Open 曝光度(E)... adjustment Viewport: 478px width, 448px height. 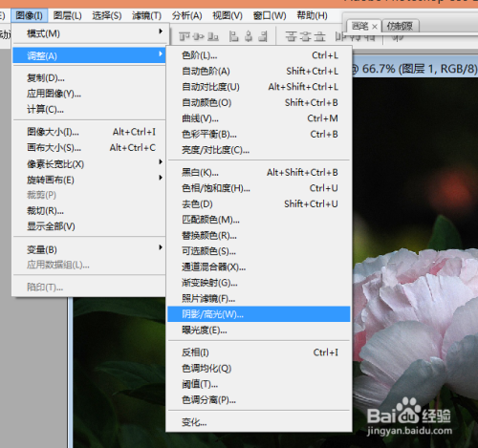click(x=259, y=331)
